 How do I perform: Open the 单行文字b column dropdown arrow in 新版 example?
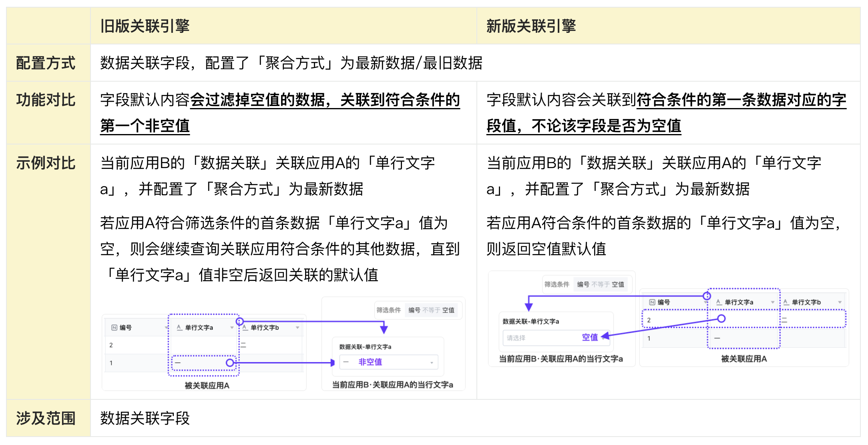tap(840, 303)
